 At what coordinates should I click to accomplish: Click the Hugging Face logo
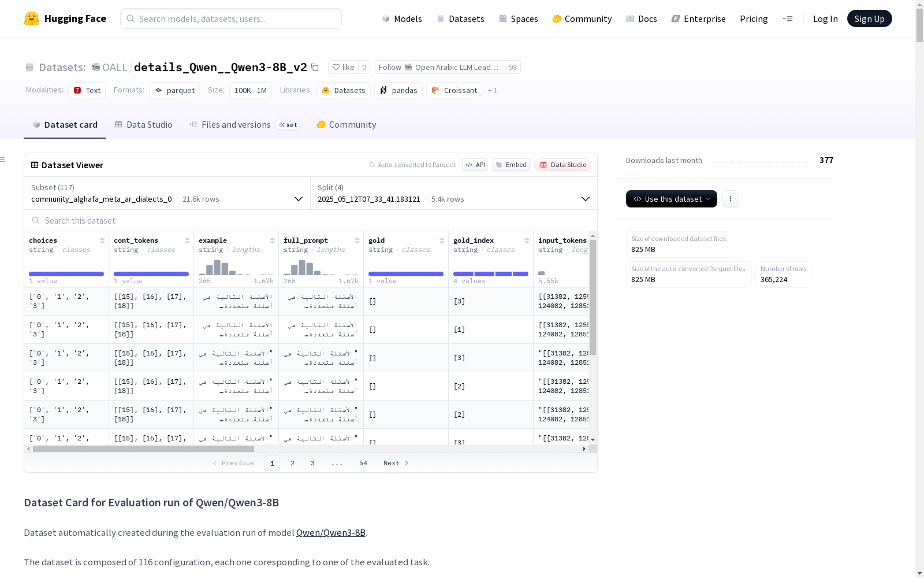coord(65,18)
